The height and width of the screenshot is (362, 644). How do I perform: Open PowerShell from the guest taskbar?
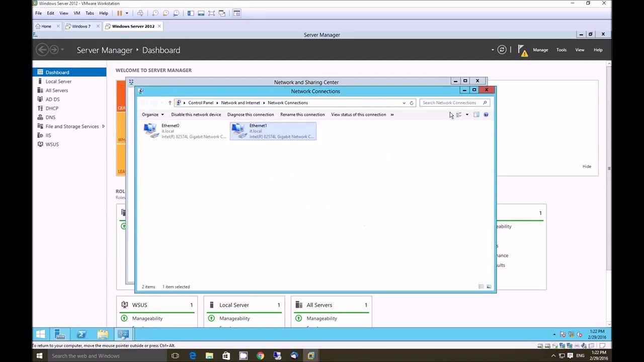[x=81, y=334]
